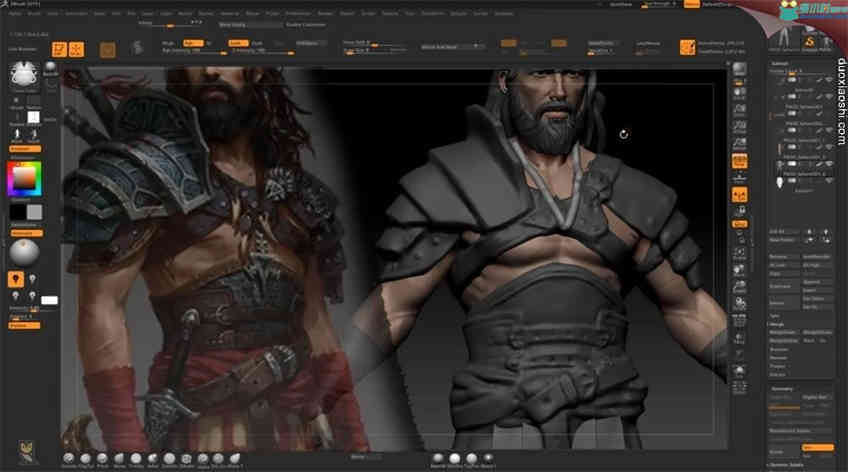Toggle the orange Menus button

692,4
